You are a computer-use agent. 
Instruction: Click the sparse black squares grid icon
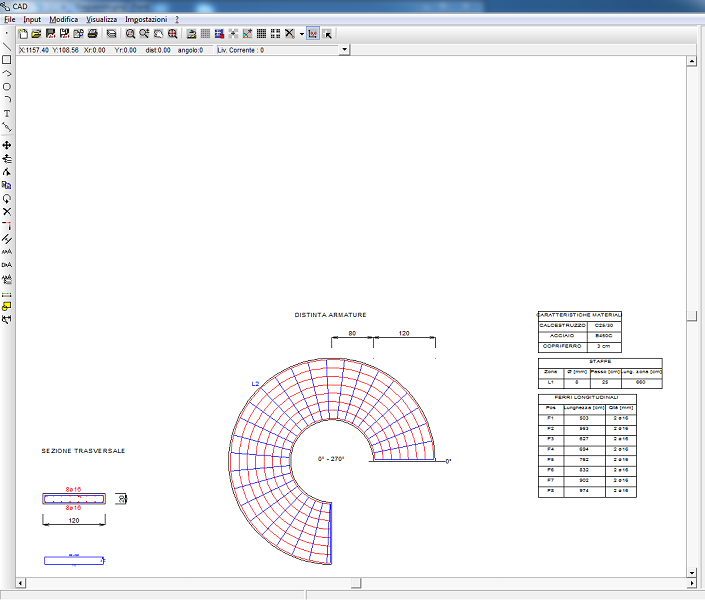pyautogui.click(x=275, y=34)
